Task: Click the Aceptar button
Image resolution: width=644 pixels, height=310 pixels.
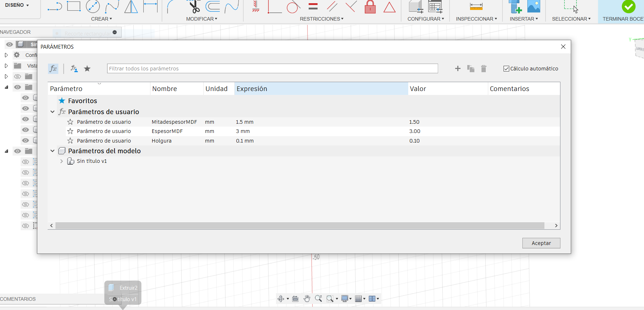Action: coord(541,243)
